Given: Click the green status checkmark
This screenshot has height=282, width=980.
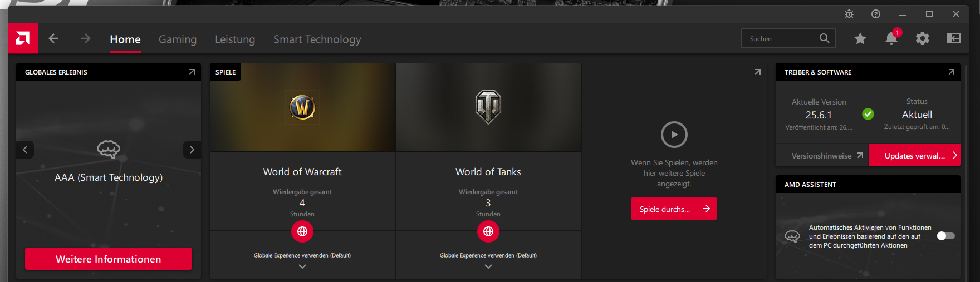Looking at the screenshot, I should tap(868, 114).
